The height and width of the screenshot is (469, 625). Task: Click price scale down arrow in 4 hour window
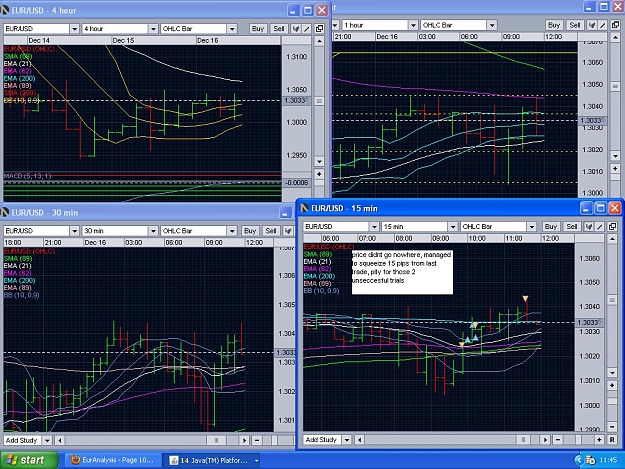(319, 161)
